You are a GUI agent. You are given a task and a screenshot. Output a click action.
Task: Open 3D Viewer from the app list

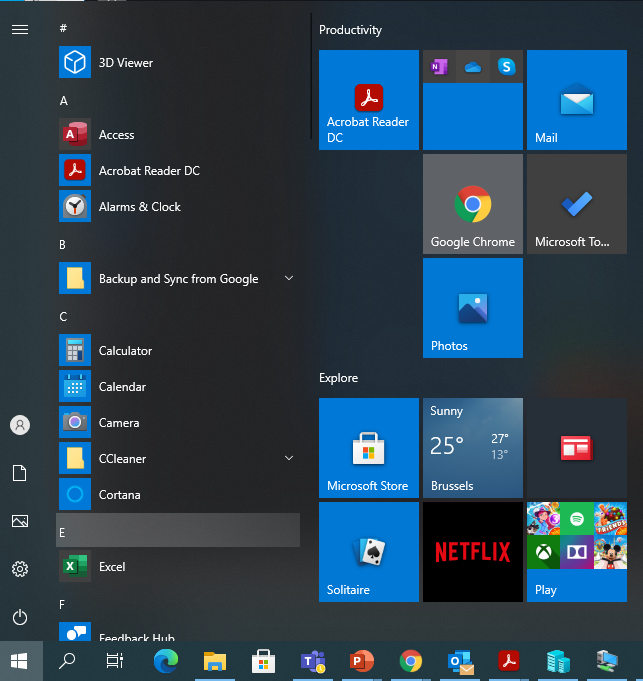point(178,62)
